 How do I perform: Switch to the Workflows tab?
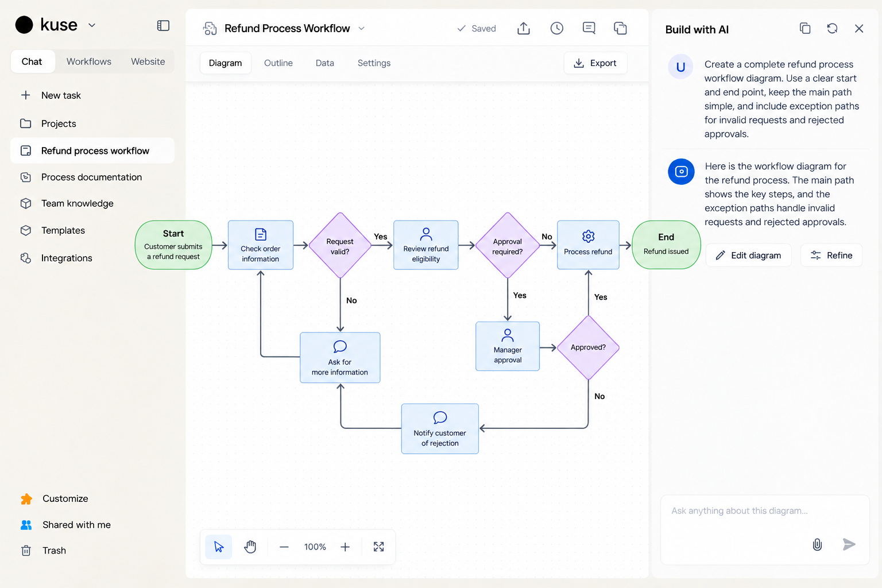[x=89, y=61]
